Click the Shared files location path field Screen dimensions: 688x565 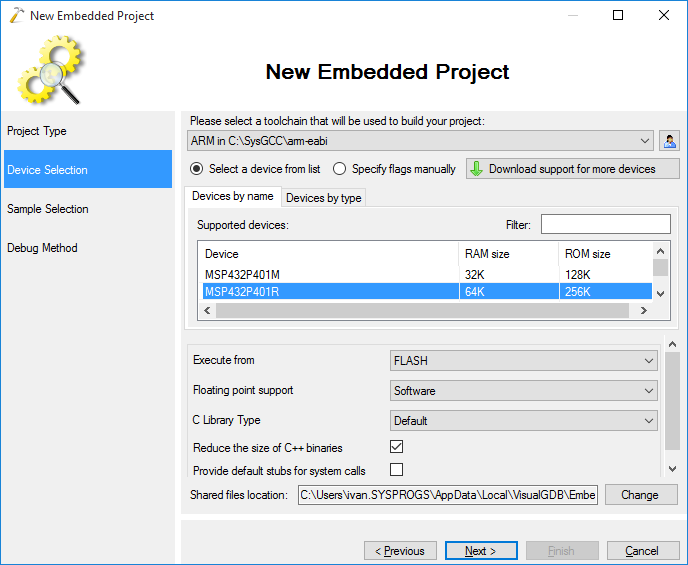[448, 495]
